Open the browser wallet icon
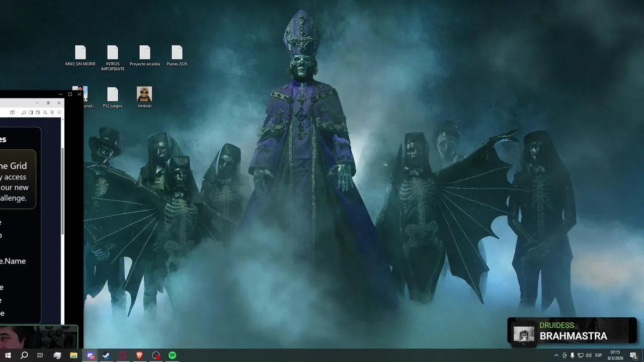 tap(38, 113)
